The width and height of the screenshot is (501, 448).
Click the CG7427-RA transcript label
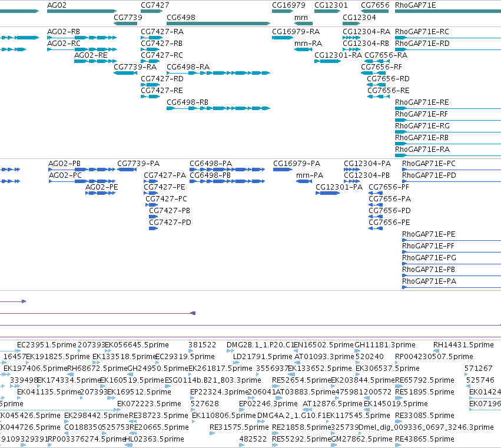pos(162,32)
